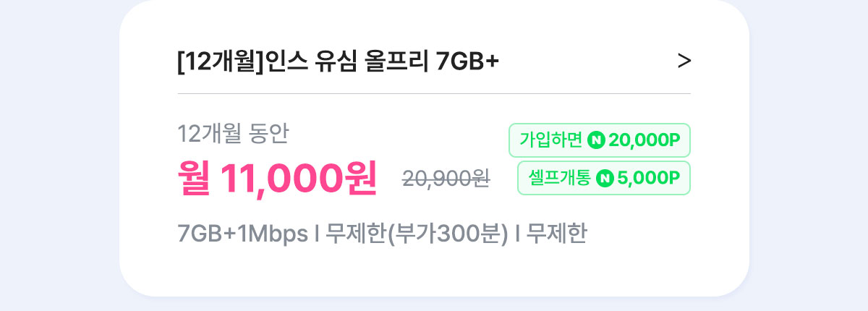Click the 20,000P points amount
This screenshot has width=868, height=311.
tap(644, 140)
